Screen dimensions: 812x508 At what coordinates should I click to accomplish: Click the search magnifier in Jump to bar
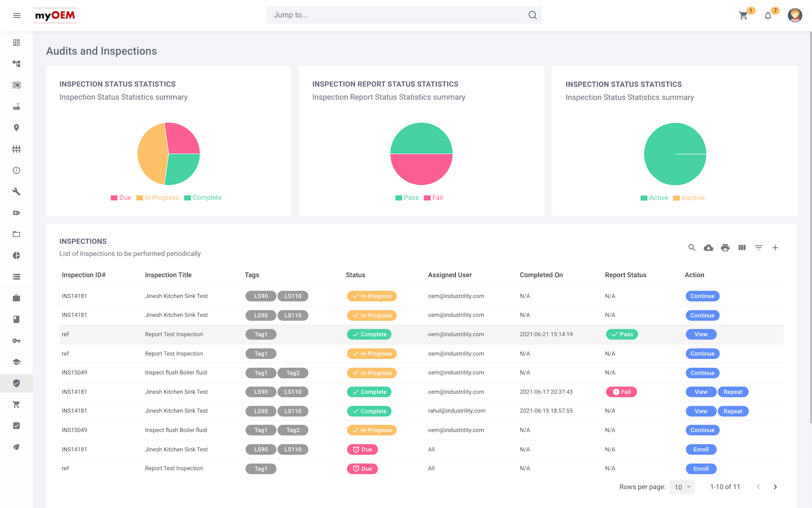point(532,15)
